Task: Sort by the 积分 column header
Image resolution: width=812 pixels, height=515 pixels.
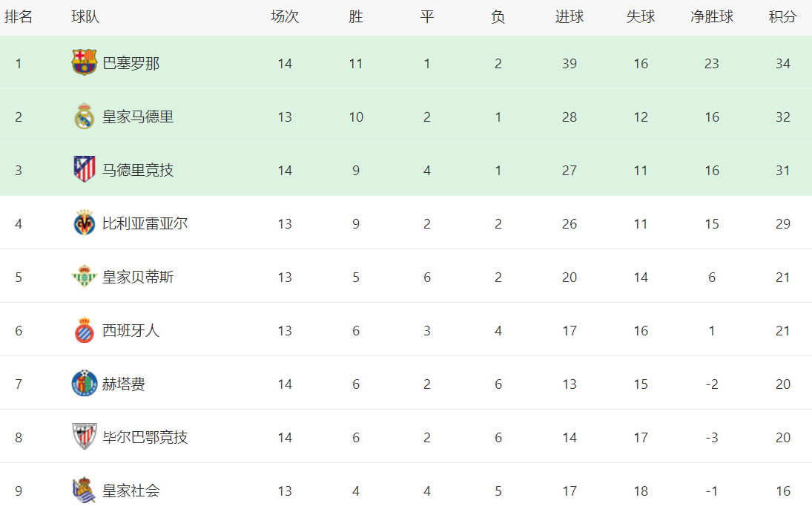Action: (783, 17)
